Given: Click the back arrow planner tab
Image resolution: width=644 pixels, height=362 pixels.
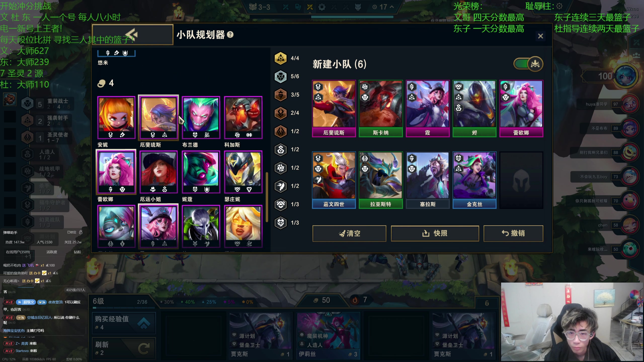Looking at the screenshot, I should click(x=133, y=35).
